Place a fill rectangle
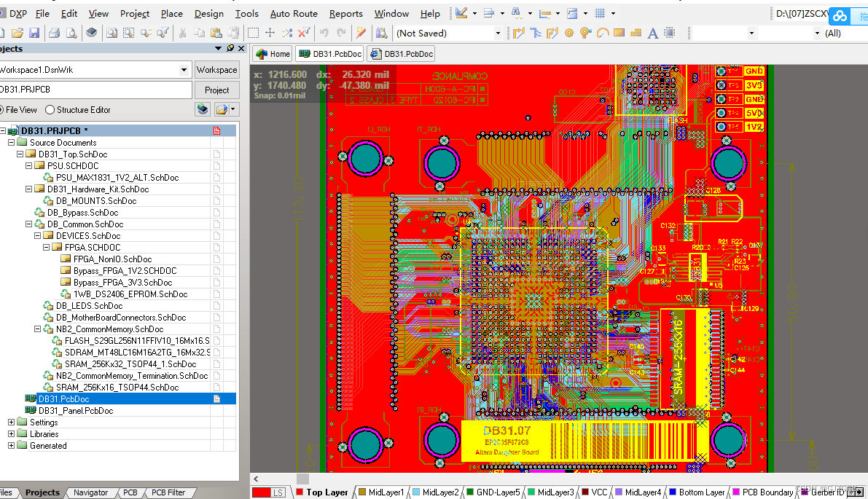 click(x=619, y=34)
